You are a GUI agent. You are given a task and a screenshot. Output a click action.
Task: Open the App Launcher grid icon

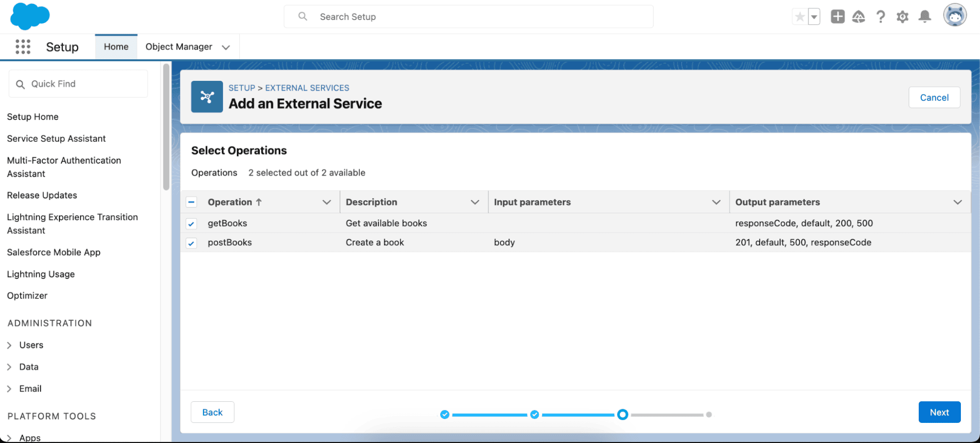[x=23, y=47]
